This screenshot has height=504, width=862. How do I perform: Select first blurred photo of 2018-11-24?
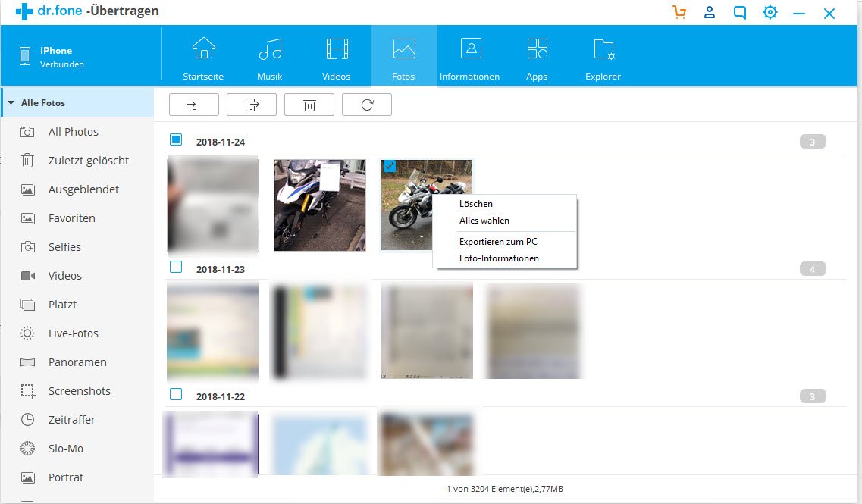click(x=213, y=205)
